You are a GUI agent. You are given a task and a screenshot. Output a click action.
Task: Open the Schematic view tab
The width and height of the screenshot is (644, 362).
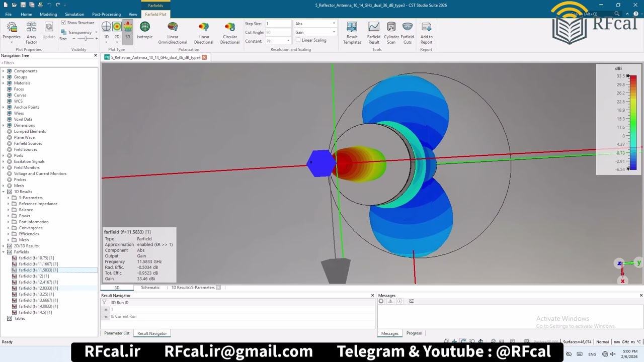(150, 288)
